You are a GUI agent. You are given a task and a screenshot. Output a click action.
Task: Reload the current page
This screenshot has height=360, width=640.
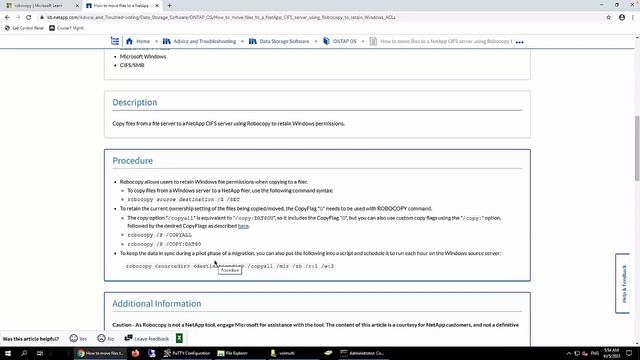(x=29, y=18)
